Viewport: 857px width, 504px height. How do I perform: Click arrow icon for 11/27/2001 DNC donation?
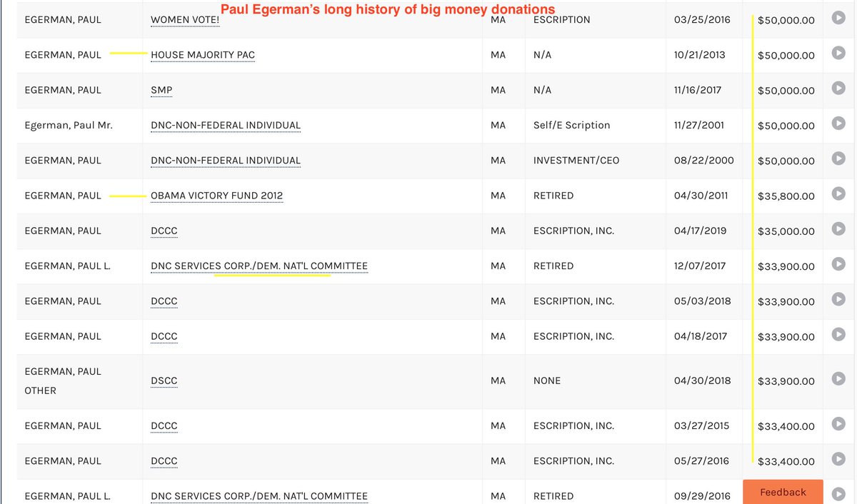click(838, 124)
